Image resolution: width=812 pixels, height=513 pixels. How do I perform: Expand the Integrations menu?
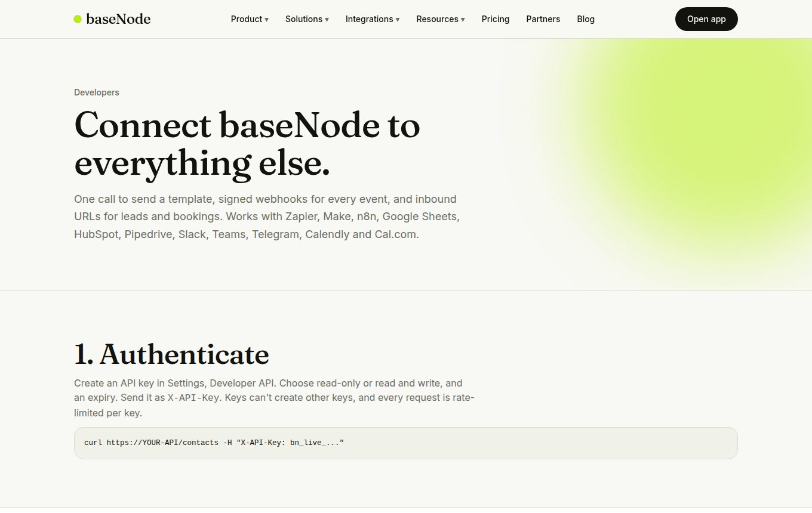pyautogui.click(x=373, y=19)
